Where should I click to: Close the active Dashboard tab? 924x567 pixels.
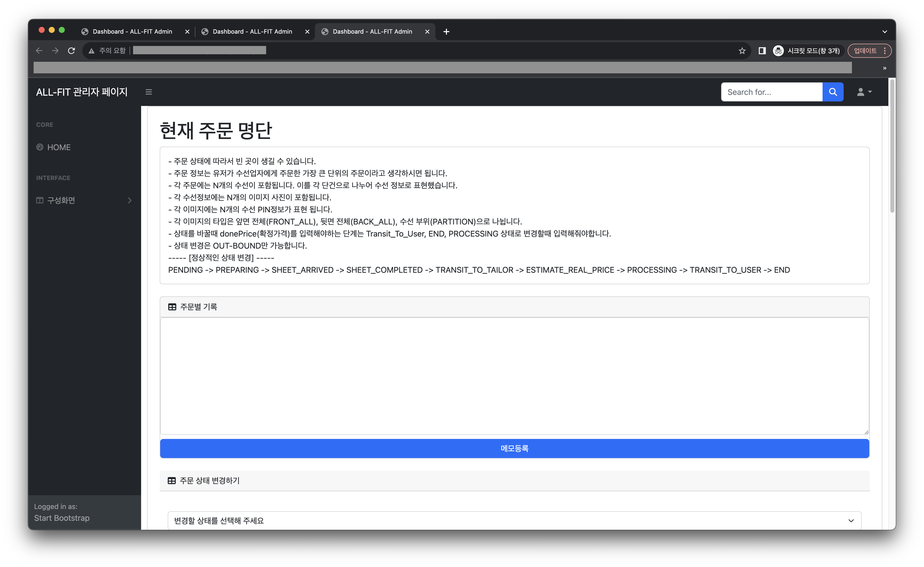coord(427,31)
